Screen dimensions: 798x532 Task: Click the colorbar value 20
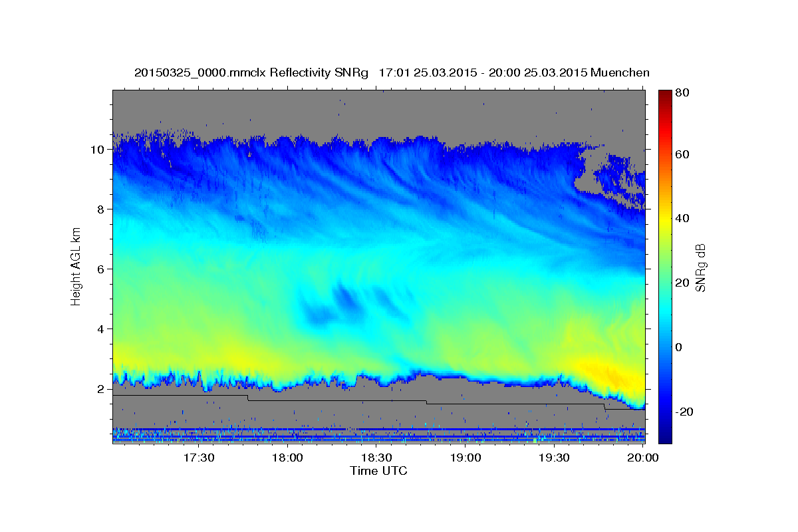point(682,283)
